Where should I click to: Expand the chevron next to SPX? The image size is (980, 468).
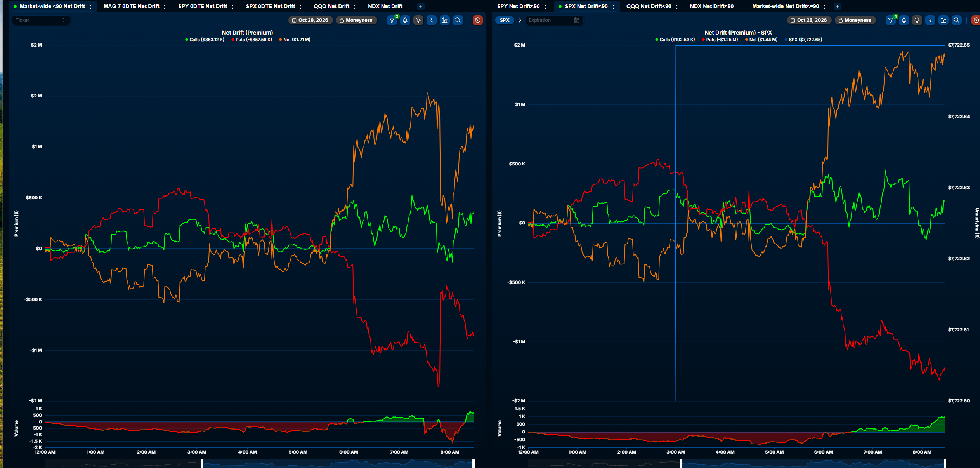coord(520,20)
